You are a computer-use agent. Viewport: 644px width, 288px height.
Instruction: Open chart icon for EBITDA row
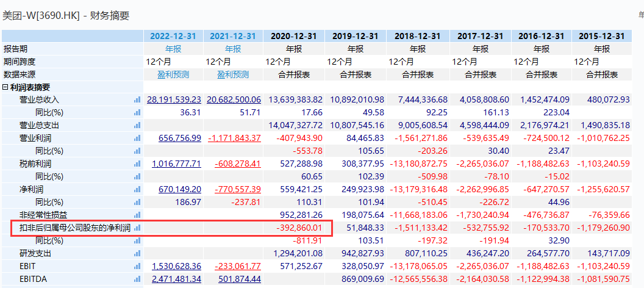137,279
